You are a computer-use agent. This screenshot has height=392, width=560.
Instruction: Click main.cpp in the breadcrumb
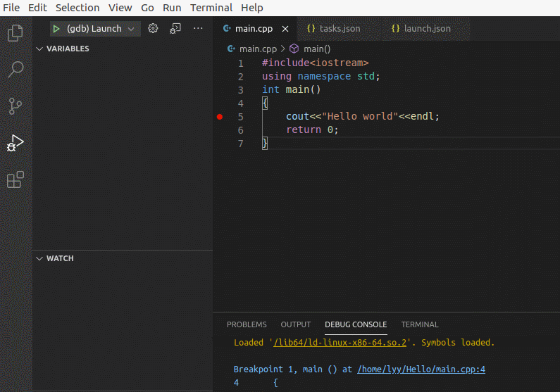(252, 49)
